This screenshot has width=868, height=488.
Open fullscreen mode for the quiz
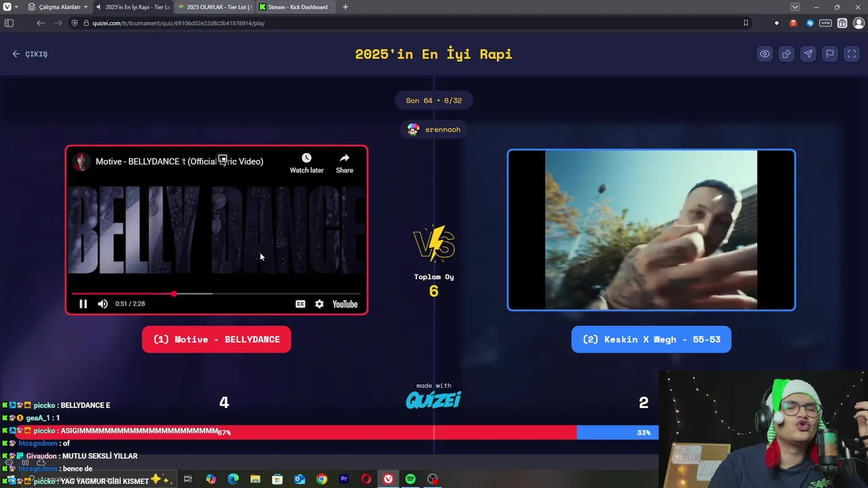coord(852,54)
